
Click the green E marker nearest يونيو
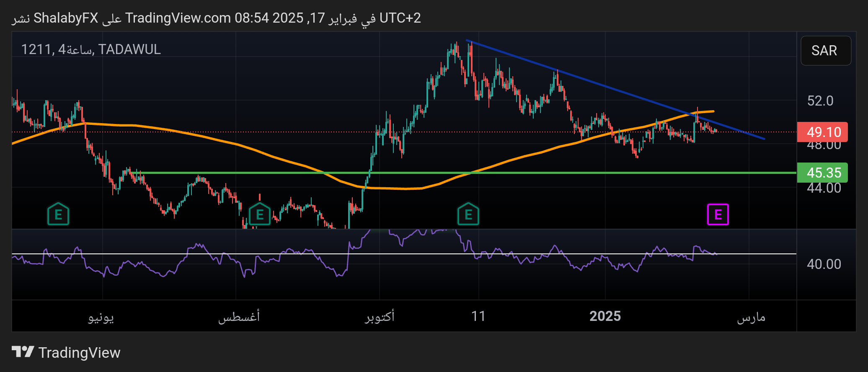click(x=58, y=214)
